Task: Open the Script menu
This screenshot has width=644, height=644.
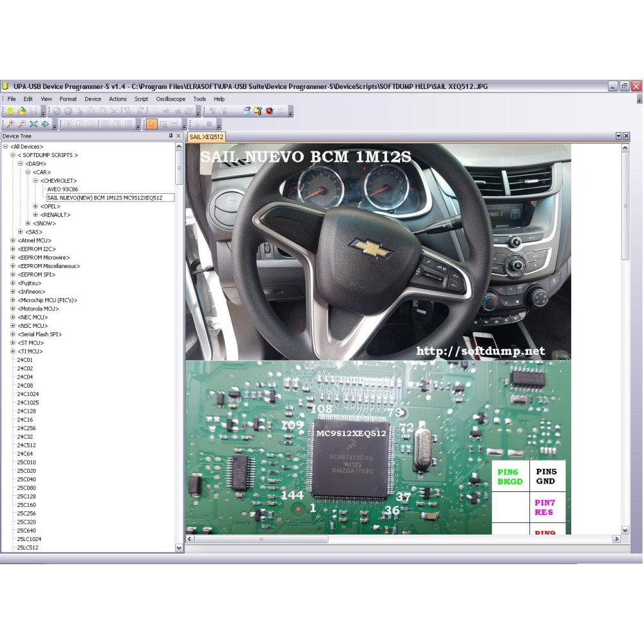Action: pos(141,99)
